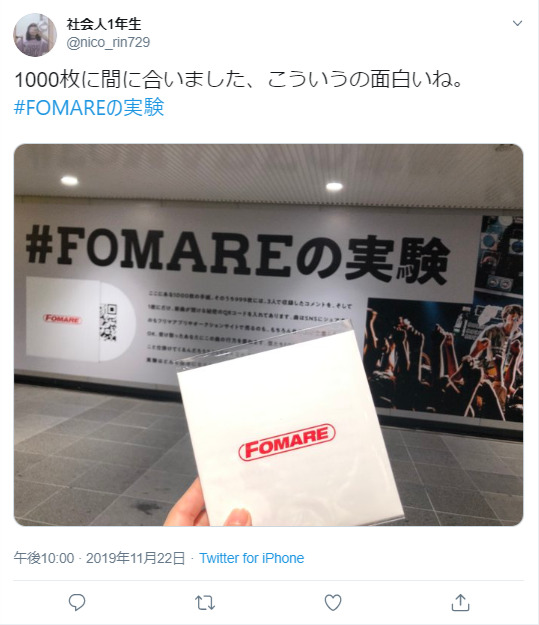Open the 午後10:00 timestamp
The width and height of the screenshot is (539, 625).
pos(44,558)
